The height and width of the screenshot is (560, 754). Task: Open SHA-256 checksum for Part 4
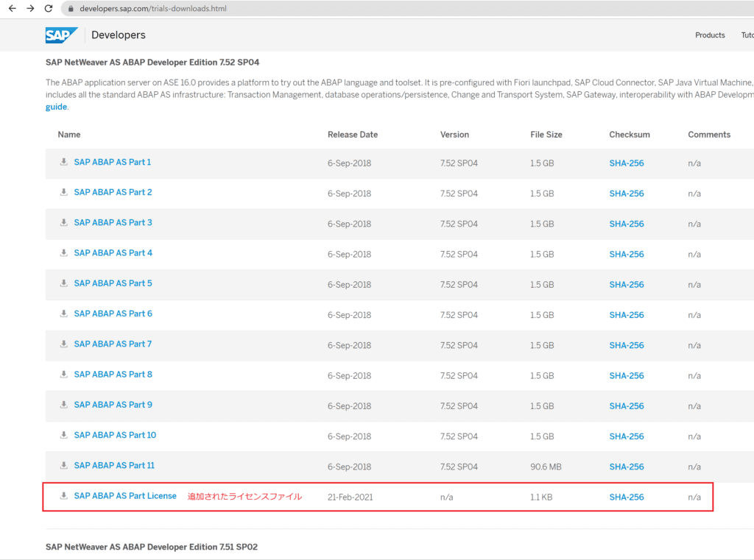click(x=627, y=254)
